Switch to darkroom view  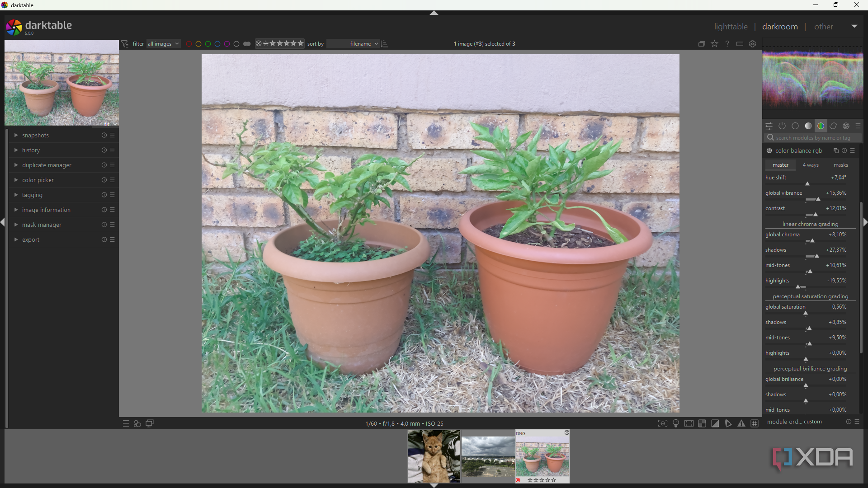(x=780, y=27)
